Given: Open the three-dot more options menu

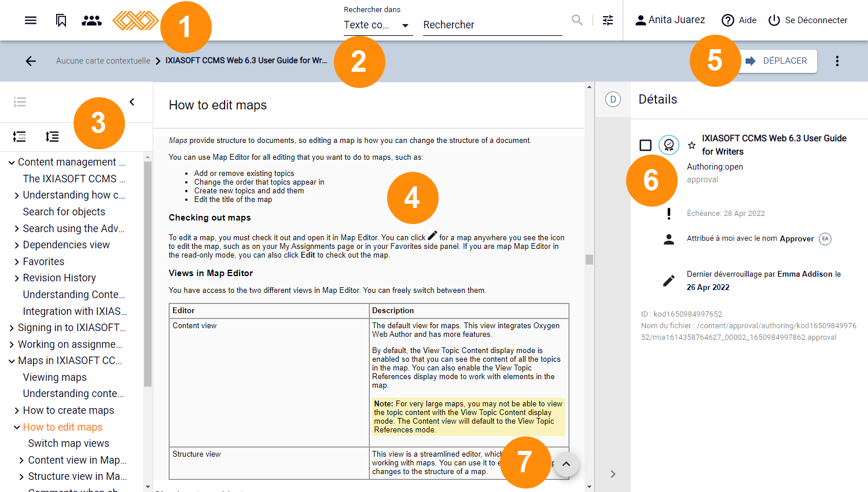Looking at the screenshot, I should 837,61.
